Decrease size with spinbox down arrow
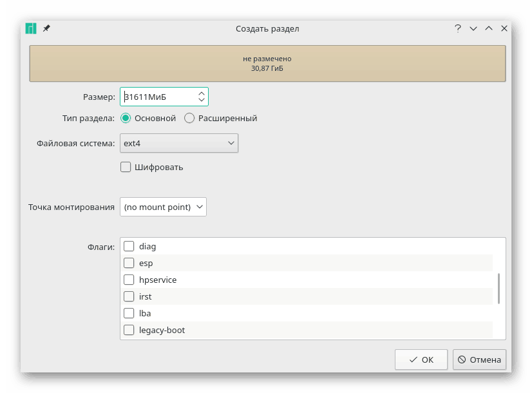The width and height of the screenshot is (532, 393). coord(202,101)
